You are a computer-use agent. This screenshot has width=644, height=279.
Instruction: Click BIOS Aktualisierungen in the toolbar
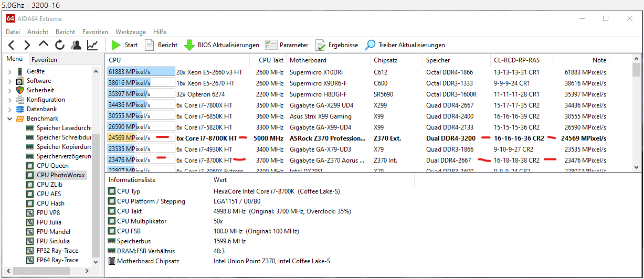point(221,45)
